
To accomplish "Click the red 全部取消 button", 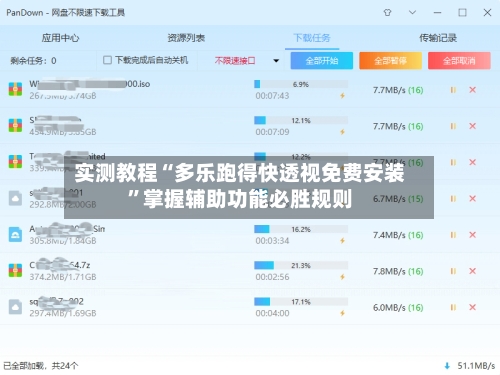I will pyautogui.click(x=459, y=61).
